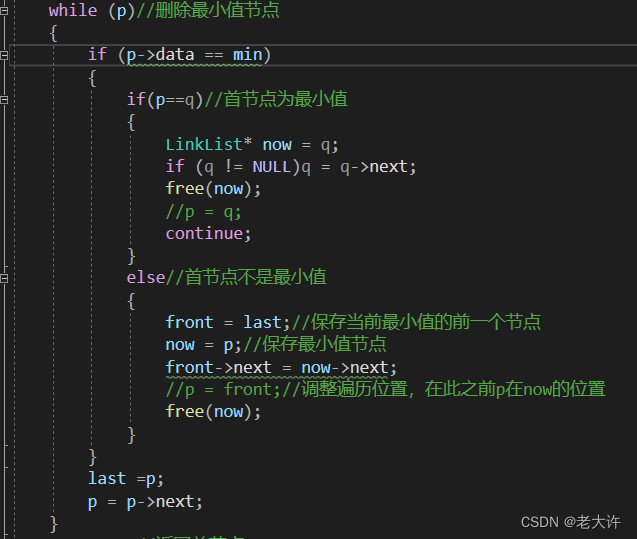Screen dimensions: 637x539
Task: Collapse the else block fold marker
Action: (4, 278)
